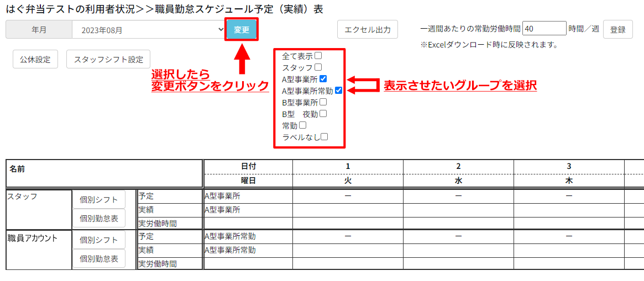Enable the 全て表示 checkbox
Viewport: 644px width, 281px height.
(x=318, y=56)
